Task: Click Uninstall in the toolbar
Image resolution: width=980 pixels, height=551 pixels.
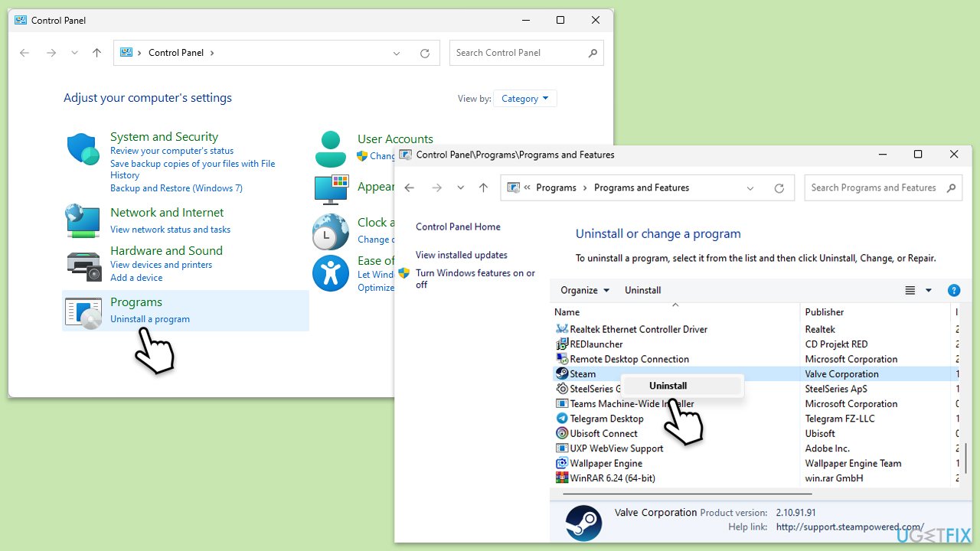Action: [x=642, y=290]
